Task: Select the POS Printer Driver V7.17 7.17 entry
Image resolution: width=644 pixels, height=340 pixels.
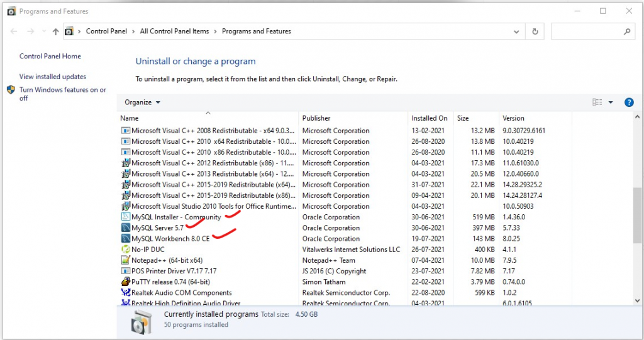Action: pyautogui.click(x=345, y=271)
